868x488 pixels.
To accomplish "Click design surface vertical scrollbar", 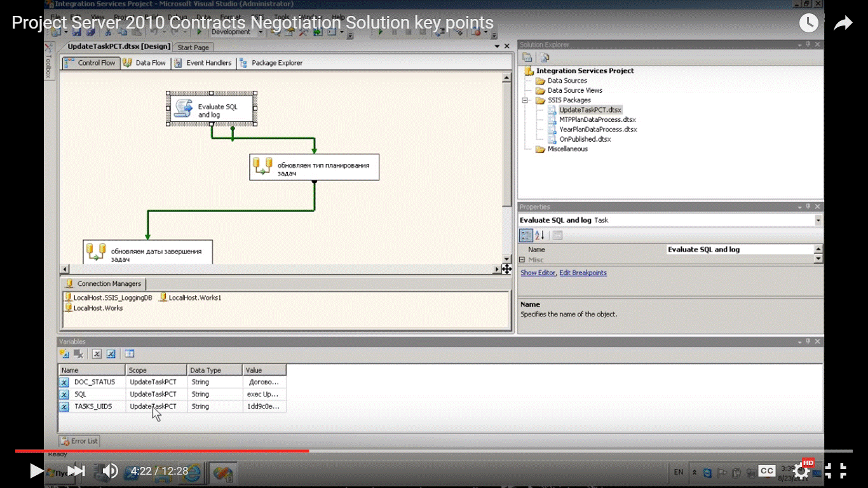I will coord(506,168).
